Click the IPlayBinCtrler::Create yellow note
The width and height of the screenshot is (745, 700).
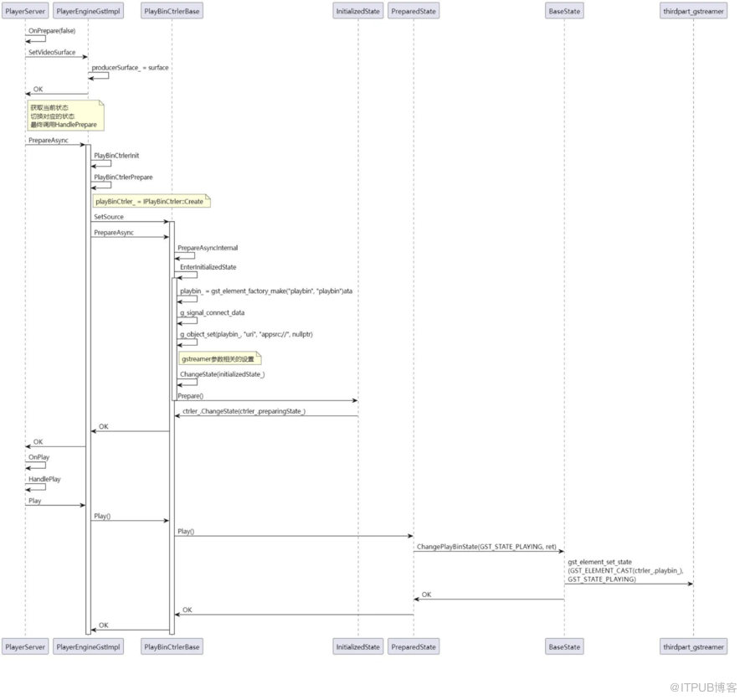tap(152, 202)
